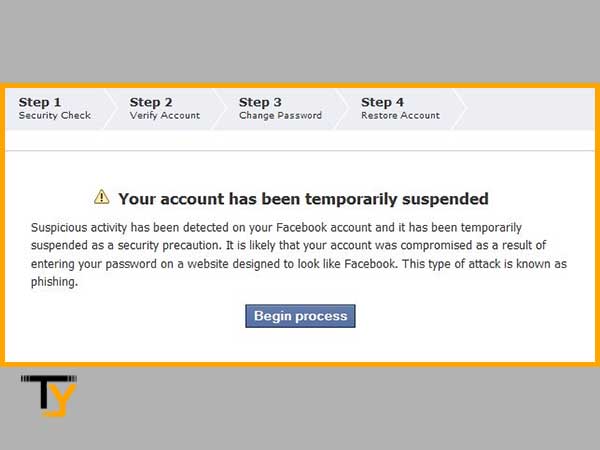Click the Change Password subtitle
The width and height of the screenshot is (600, 450).
point(280,115)
